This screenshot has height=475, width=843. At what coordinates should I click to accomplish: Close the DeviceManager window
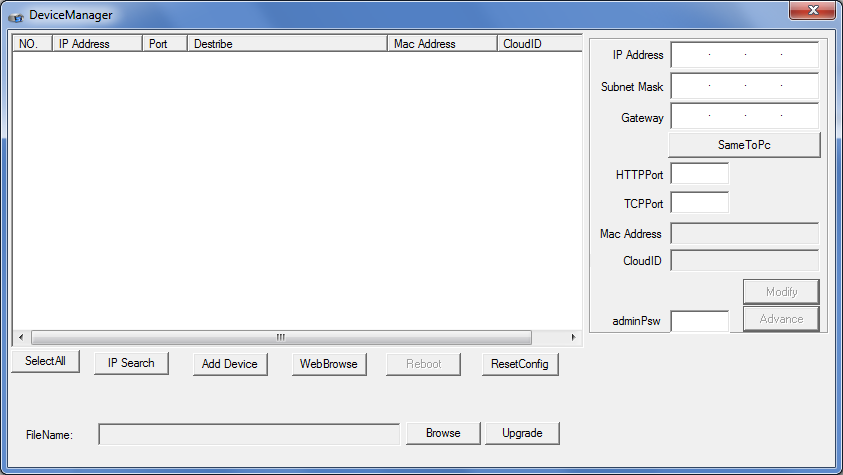[x=812, y=10]
